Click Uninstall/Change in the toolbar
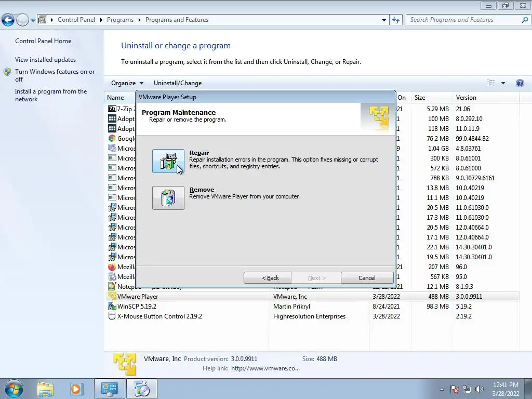532x399 pixels. pyautogui.click(x=178, y=83)
